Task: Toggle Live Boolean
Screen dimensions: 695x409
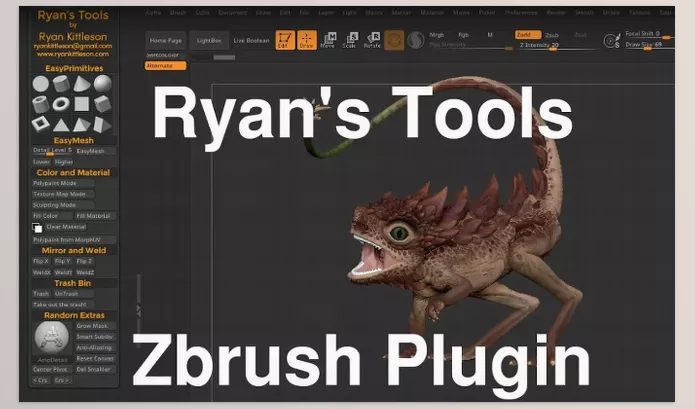Action: pos(251,40)
